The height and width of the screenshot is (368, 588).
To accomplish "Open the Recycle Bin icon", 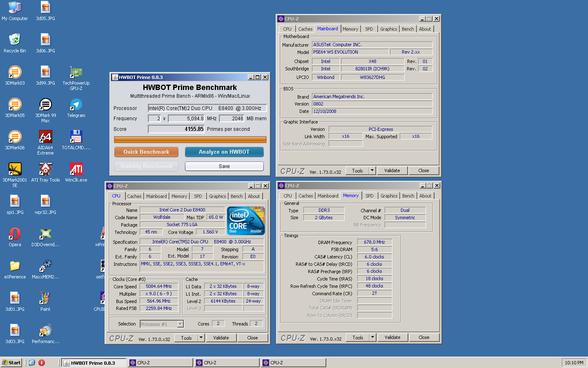I will tap(15, 43).
